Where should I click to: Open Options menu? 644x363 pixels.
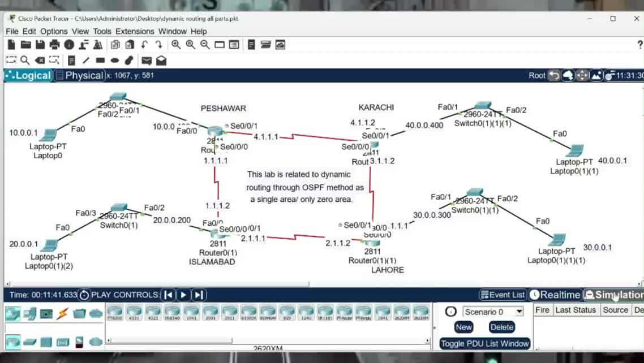click(54, 31)
